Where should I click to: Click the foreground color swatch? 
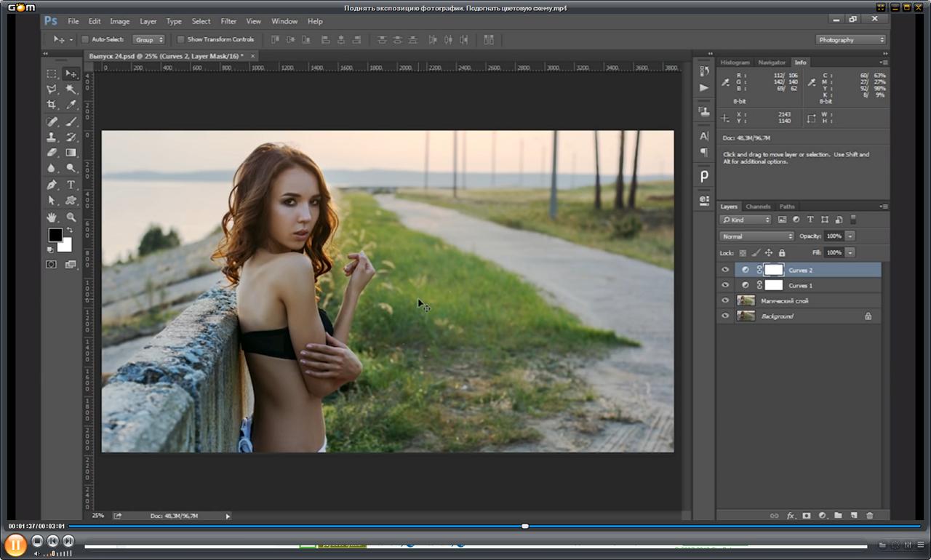[55, 235]
